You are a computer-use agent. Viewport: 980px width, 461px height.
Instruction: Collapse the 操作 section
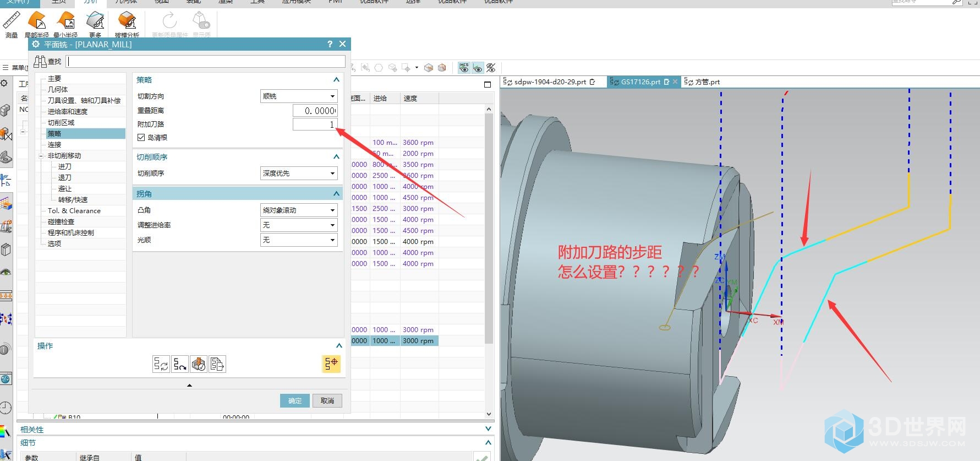click(x=339, y=346)
